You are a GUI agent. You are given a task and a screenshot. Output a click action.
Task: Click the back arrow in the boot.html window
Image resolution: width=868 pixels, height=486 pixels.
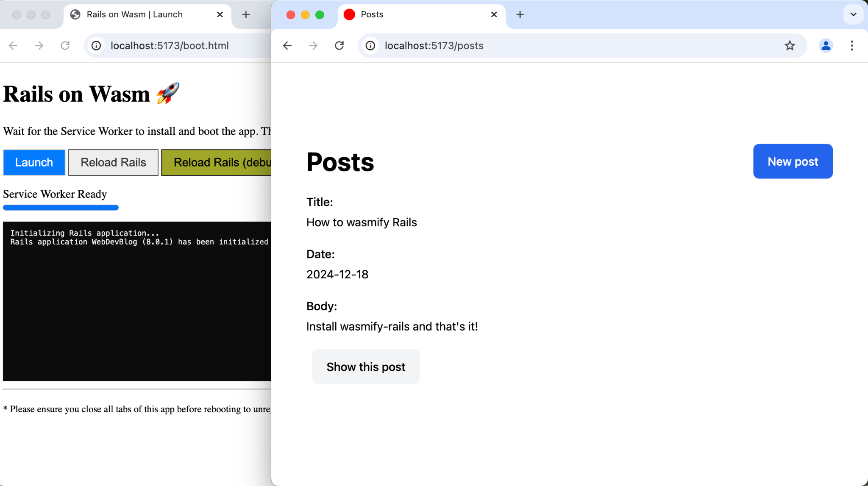click(x=13, y=45)
